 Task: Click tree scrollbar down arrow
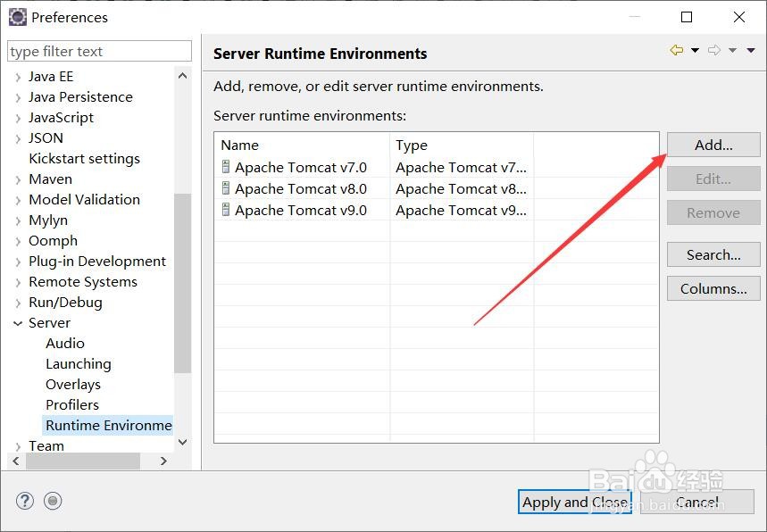182,442
